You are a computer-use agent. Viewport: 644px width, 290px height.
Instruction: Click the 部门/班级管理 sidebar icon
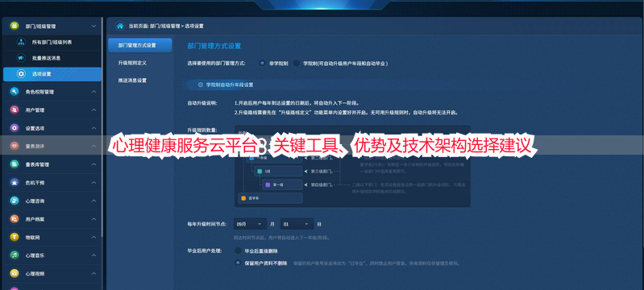click(x=15, y=26)
